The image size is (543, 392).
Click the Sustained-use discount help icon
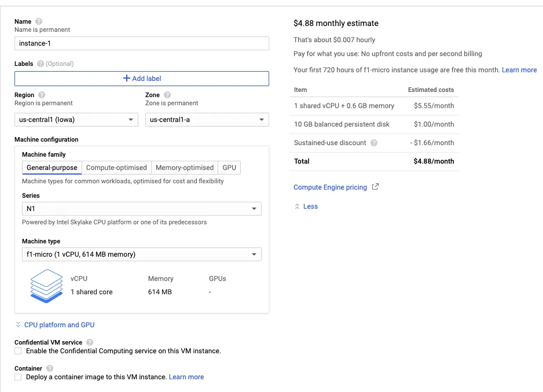(x=374, y=143)
